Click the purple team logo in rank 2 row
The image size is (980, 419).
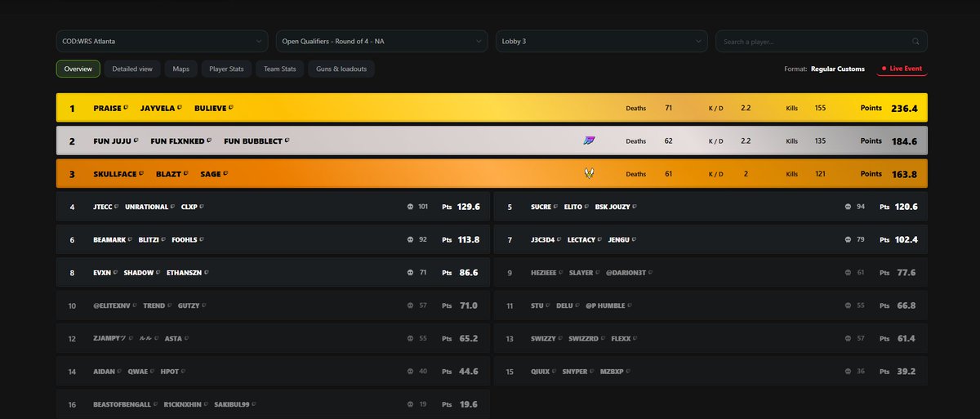tap(589, 141)
